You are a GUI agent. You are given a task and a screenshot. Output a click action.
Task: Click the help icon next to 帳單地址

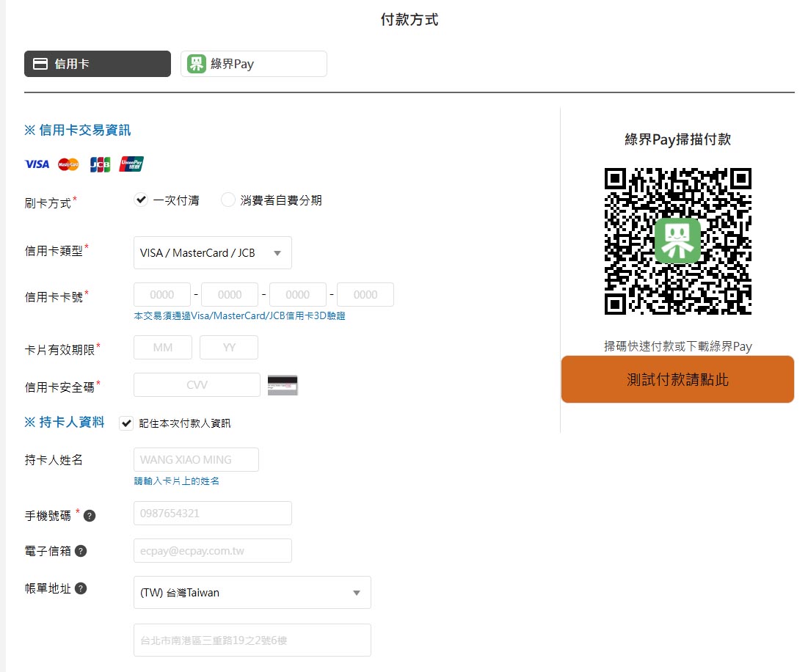pos(81,588)
